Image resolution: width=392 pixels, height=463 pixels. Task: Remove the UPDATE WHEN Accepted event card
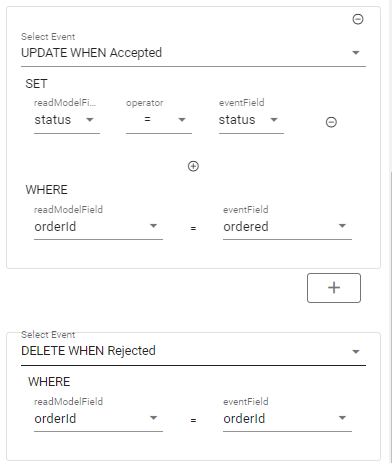[x=358, y=19]
